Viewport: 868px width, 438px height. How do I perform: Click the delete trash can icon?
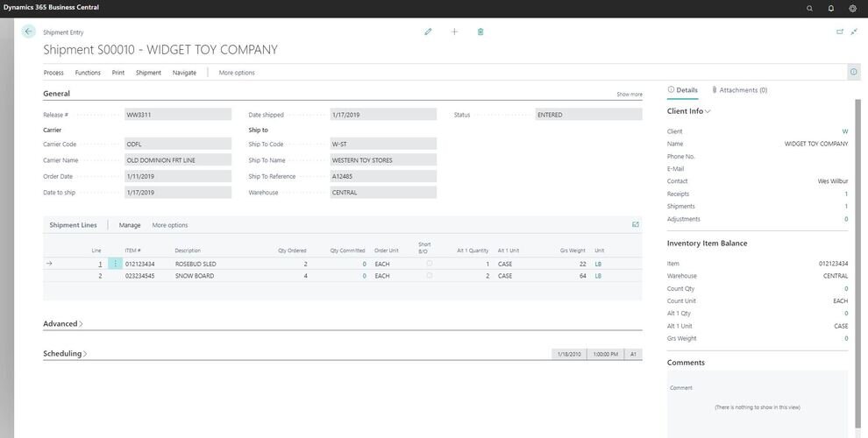pos(480,32)
